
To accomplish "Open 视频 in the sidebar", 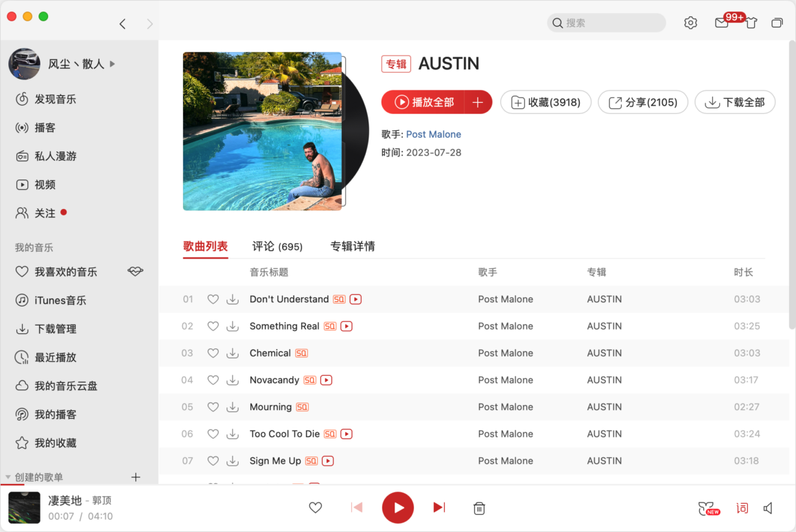I will (36, 184).
